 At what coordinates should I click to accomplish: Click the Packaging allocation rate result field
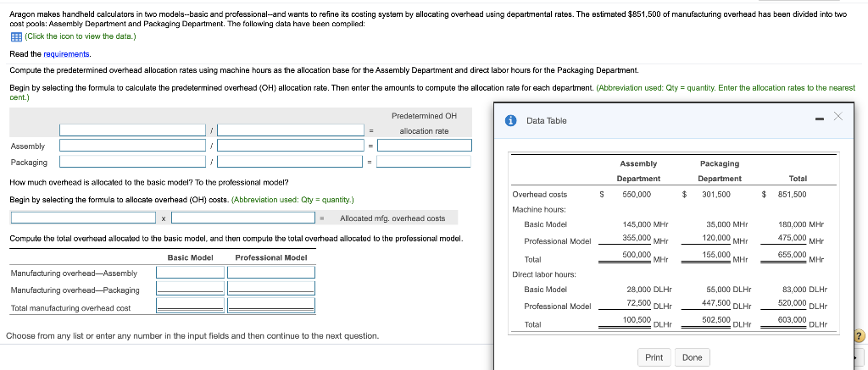click(425, 162)
